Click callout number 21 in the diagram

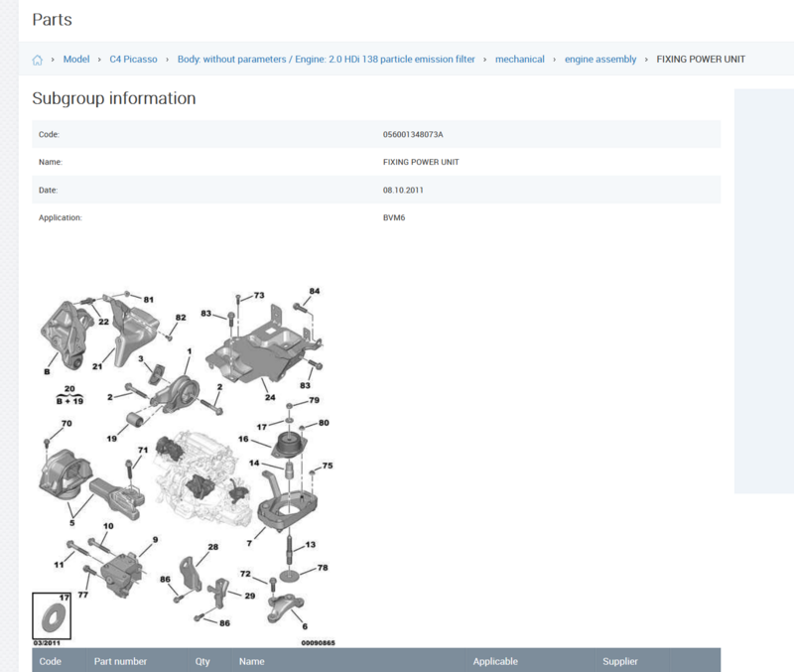[97, 366]
